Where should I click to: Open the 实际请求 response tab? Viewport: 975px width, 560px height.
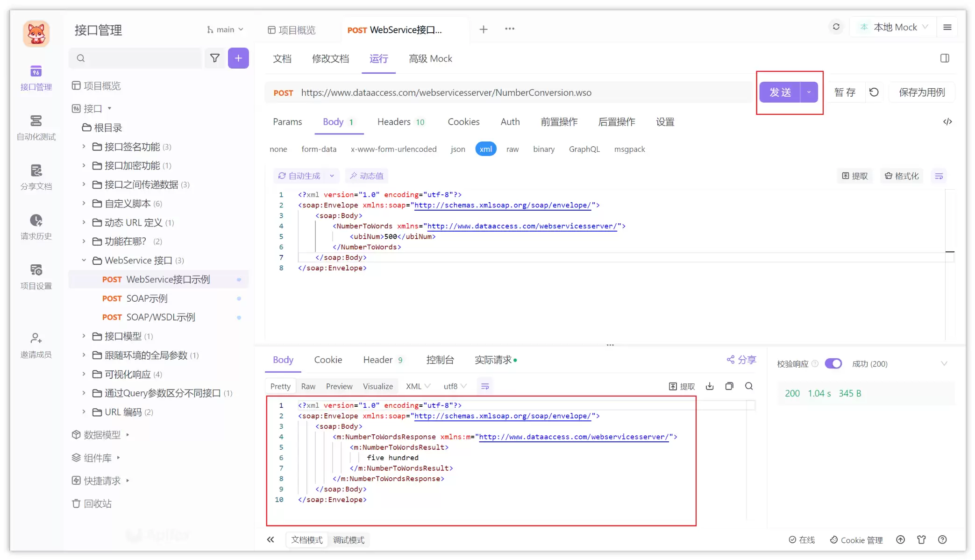tap(495, 360)
